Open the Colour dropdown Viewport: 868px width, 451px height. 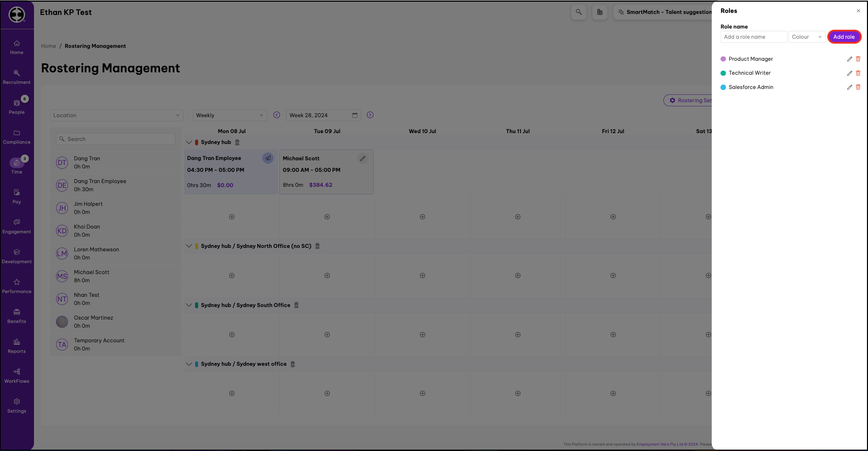(806, 37)
